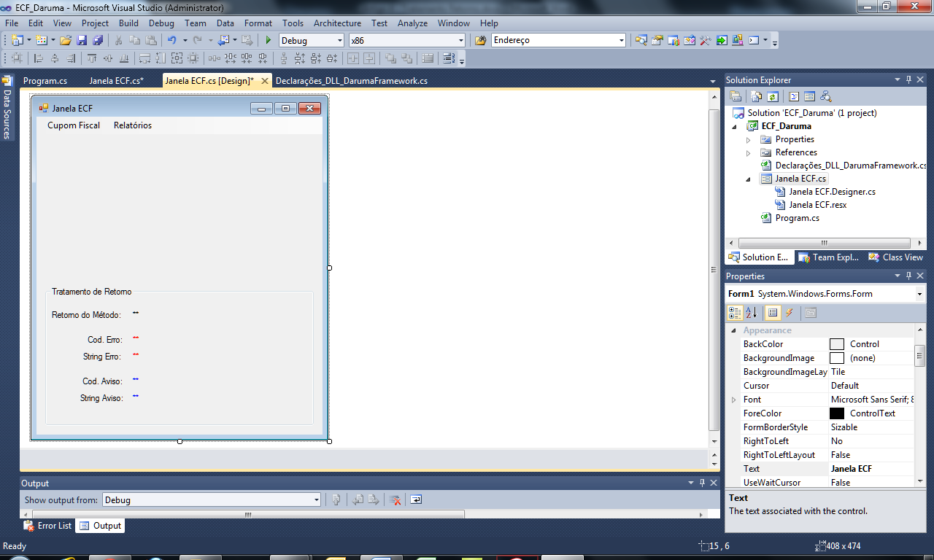Clear all output with the red X icon
Screen dimensions: 934x560
pos(395,500)
